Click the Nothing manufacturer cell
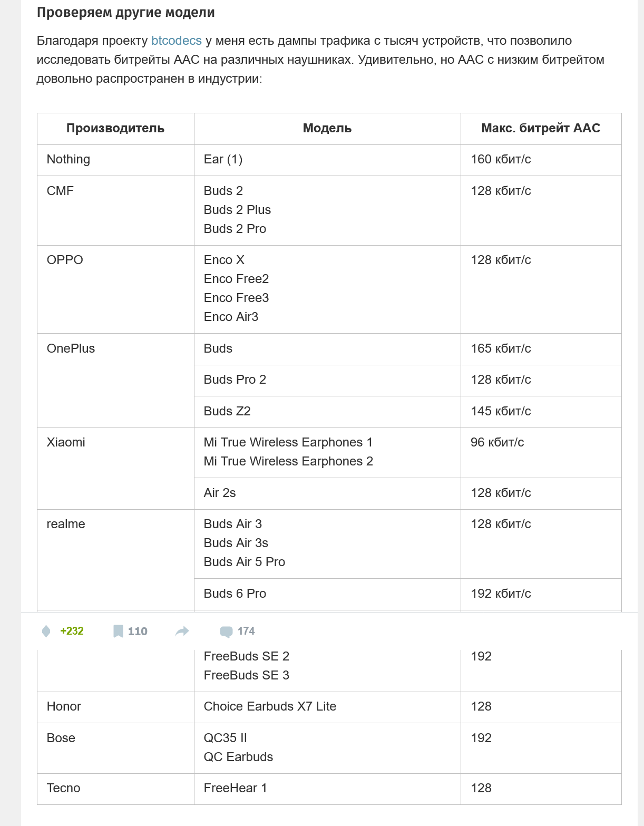Screen dimensions: 644x826 [69, 159]
